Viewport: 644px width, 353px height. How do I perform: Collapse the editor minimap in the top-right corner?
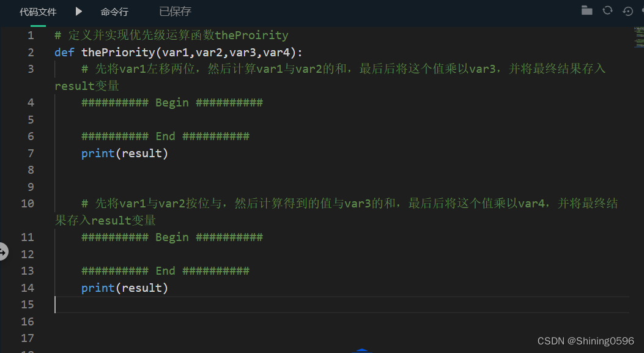638,38
